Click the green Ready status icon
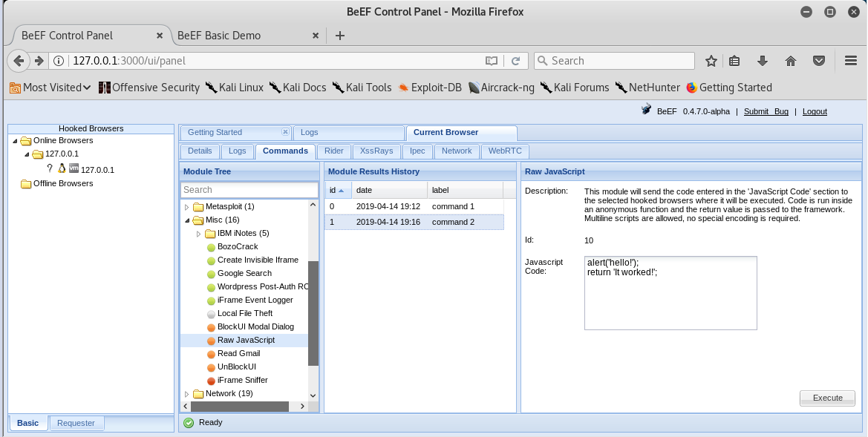868x437 pixels. (189, 423)
